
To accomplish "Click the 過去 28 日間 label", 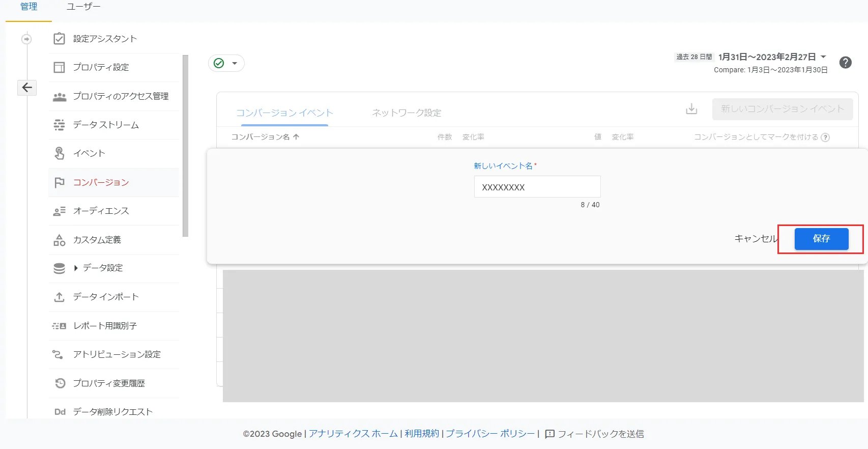I will point(695,57).
